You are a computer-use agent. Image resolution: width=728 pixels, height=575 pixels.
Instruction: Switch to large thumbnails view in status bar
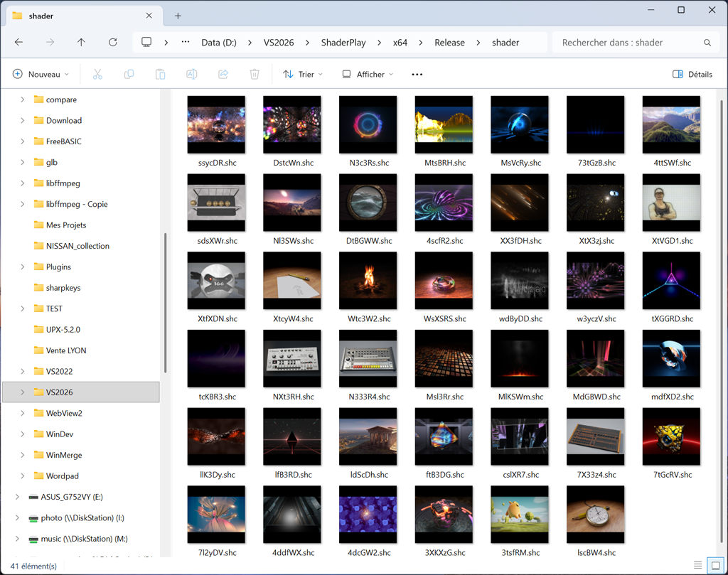pyautogui.click(x=715, y=565)
